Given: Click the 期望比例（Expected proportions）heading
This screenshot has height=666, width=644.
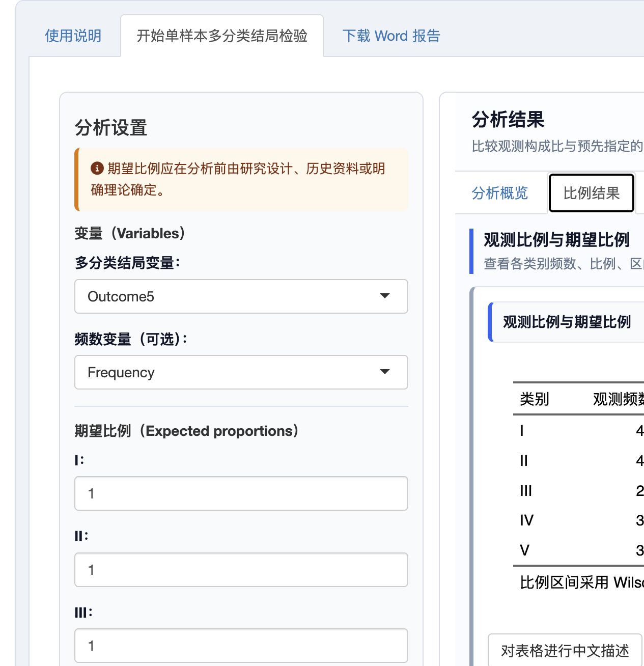Looking at the screenshot, I should click(x=187, y=431).
